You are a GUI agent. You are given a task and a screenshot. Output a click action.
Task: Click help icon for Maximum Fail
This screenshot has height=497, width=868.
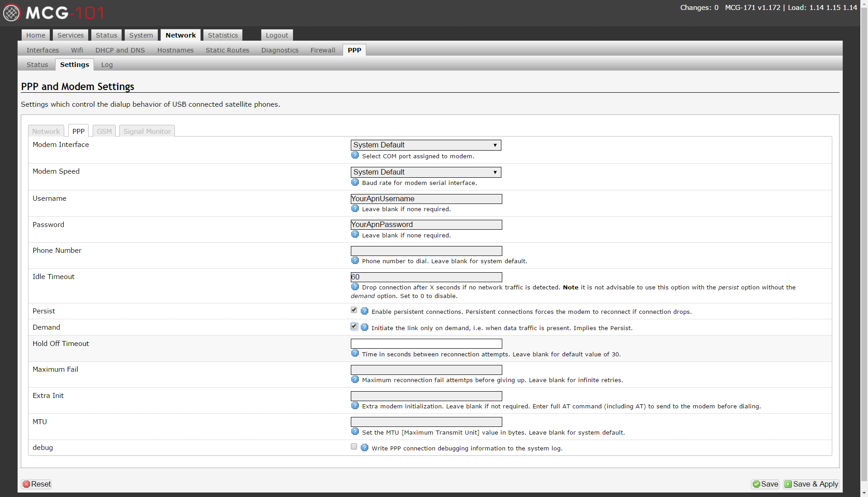tap(355, 379)
